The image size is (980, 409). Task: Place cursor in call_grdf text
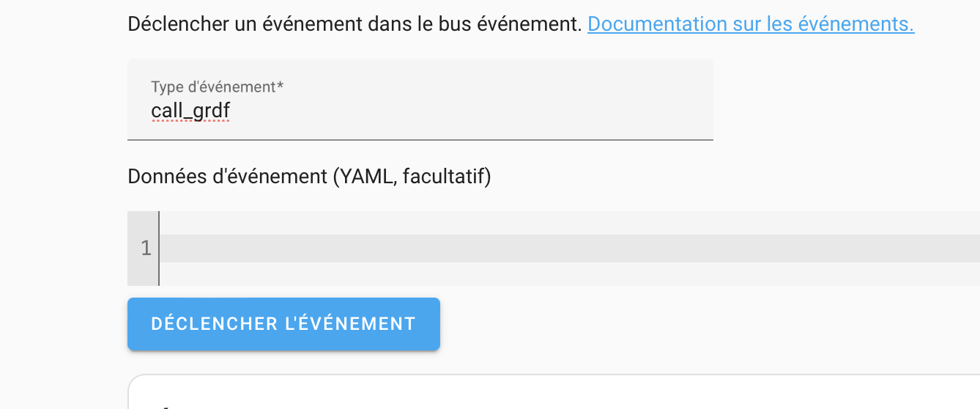tap(190, 111)
